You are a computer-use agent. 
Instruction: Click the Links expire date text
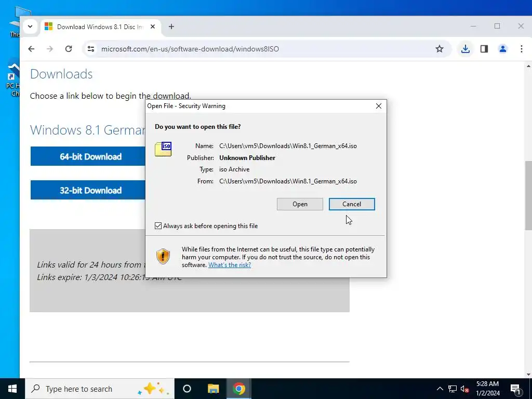110,277
